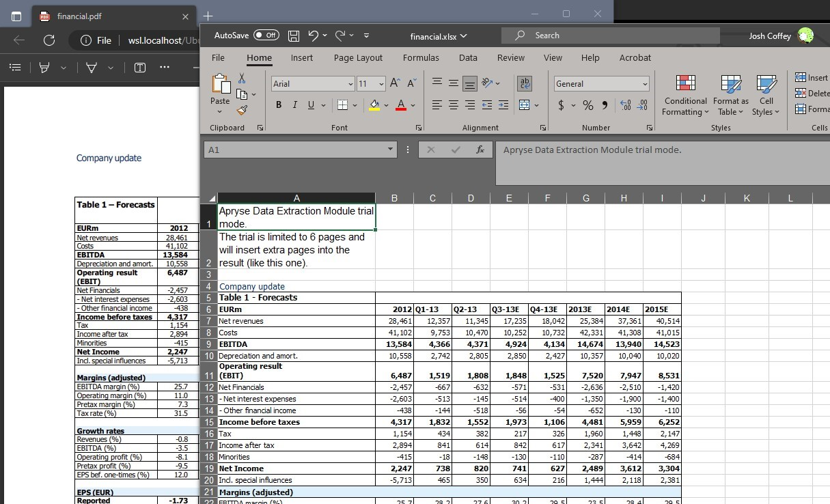Expand the Fill Color dropdown arrow
The height and width of the screenshot is (504, 830).
(386, 105)
